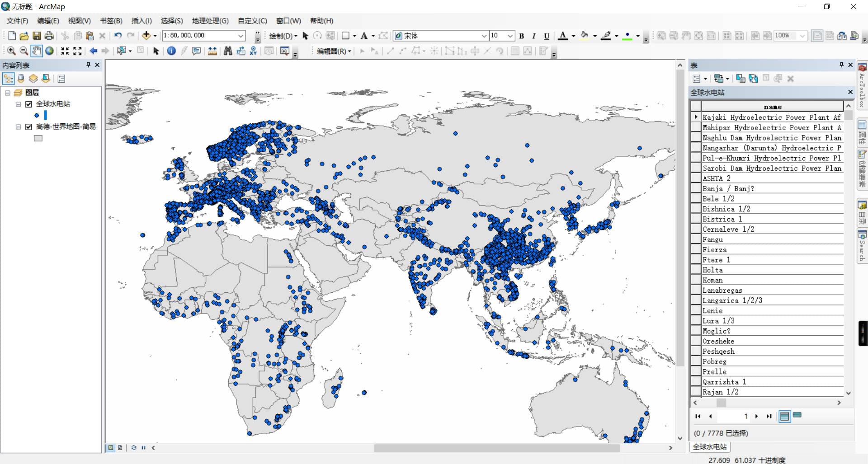
Task: Open the 地理处理(G) menu
Action: pos(210,21)
